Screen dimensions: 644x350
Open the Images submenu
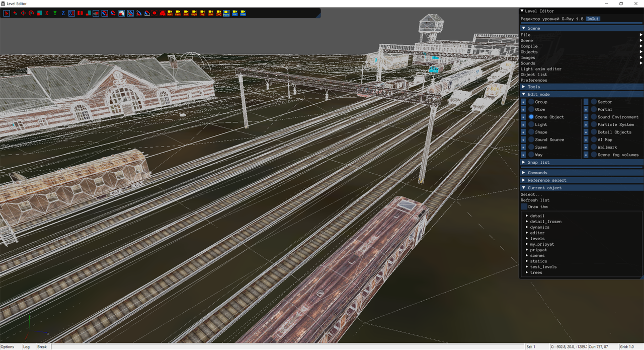(581, 57)
